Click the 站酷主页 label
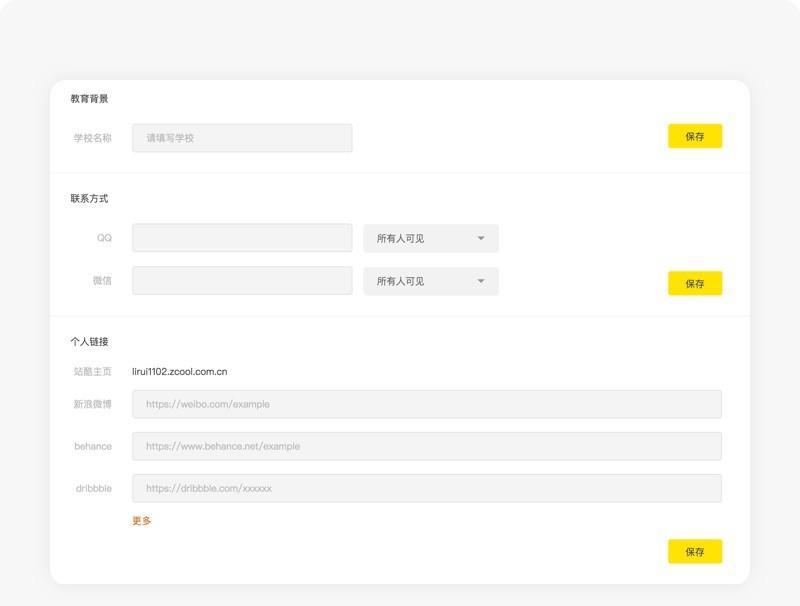 (92, 371)
